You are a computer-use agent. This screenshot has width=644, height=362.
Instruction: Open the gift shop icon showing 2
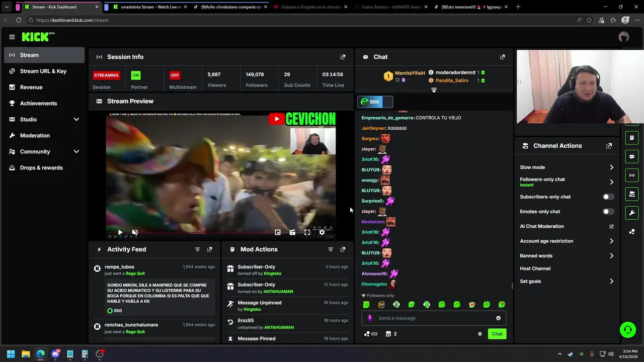(x=391, y=334)
